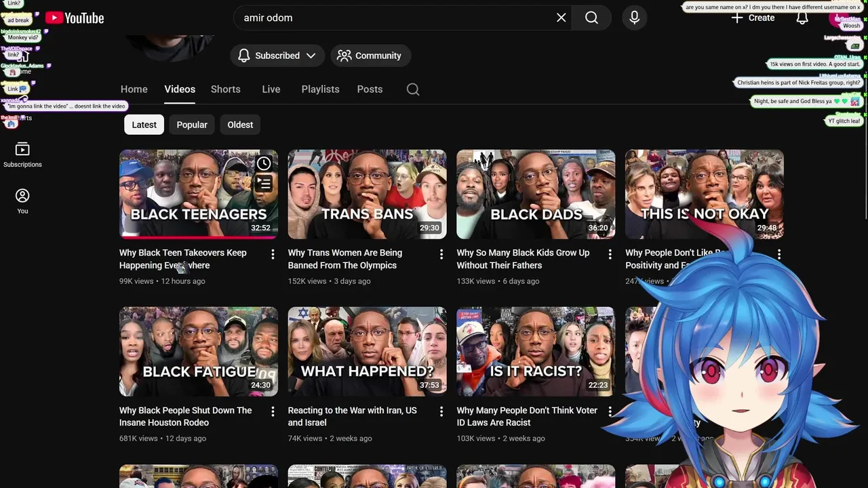
Task: Open What Happened video thumbnail
Action: [368, 352]
